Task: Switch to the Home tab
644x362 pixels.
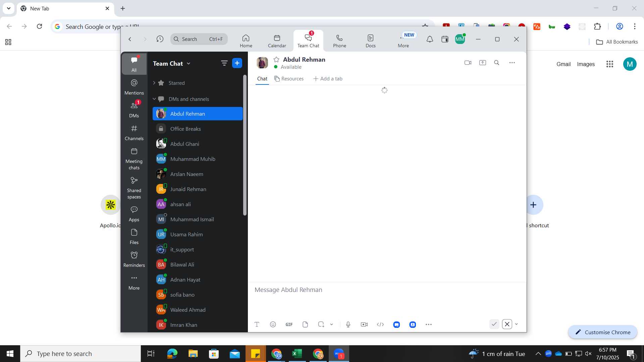Action: click(246, 41)
